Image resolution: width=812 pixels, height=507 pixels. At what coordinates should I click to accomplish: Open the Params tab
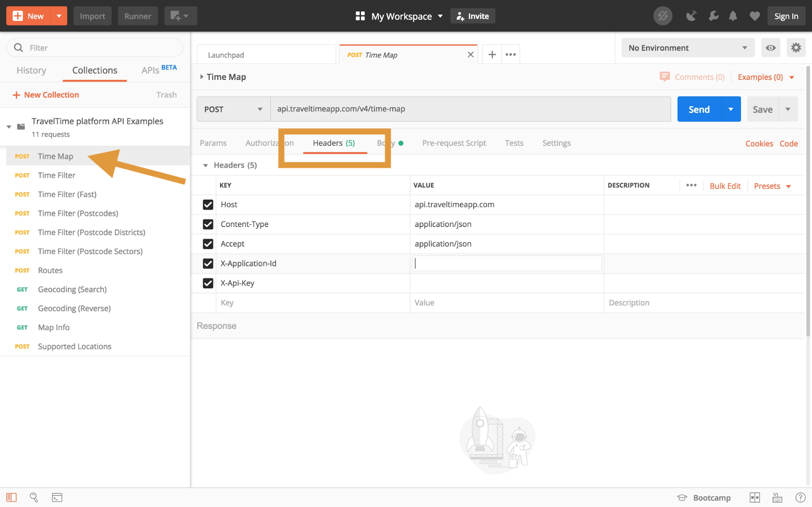tap(213, 143)
